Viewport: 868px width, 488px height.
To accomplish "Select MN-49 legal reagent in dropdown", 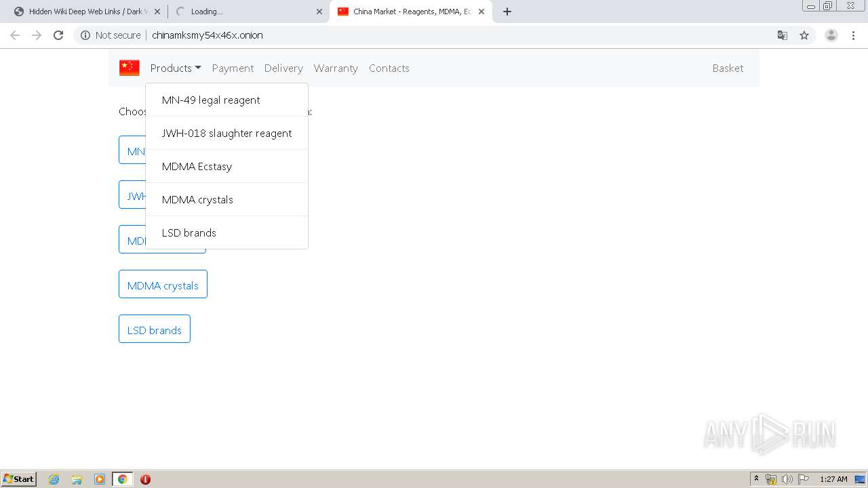I will point(226,100).
